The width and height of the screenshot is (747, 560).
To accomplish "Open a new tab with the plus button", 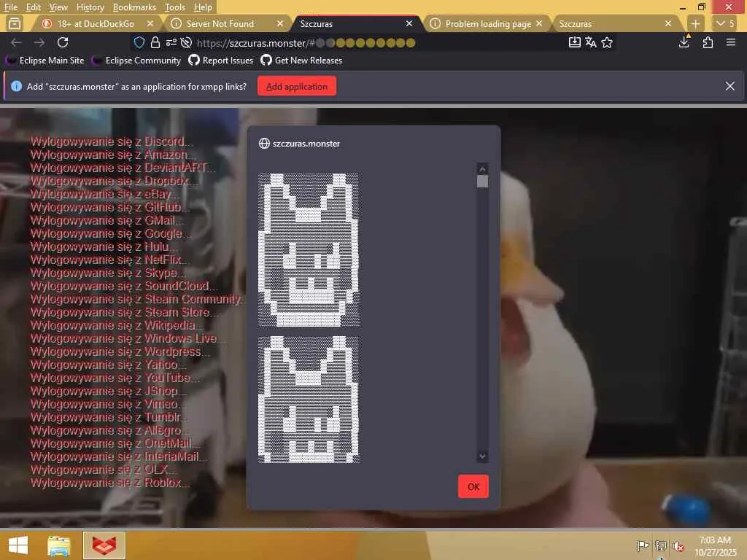I will [695, 23].
